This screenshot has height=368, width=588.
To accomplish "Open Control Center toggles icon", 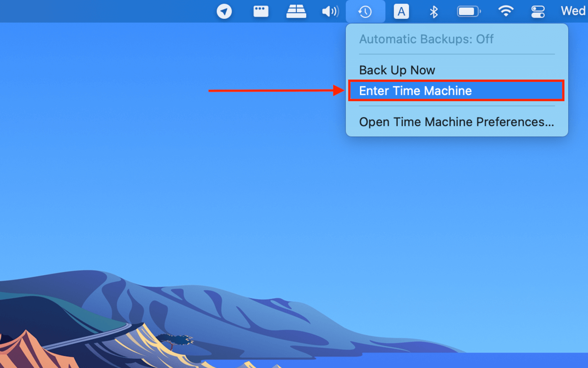I will (x=538, y=11).
